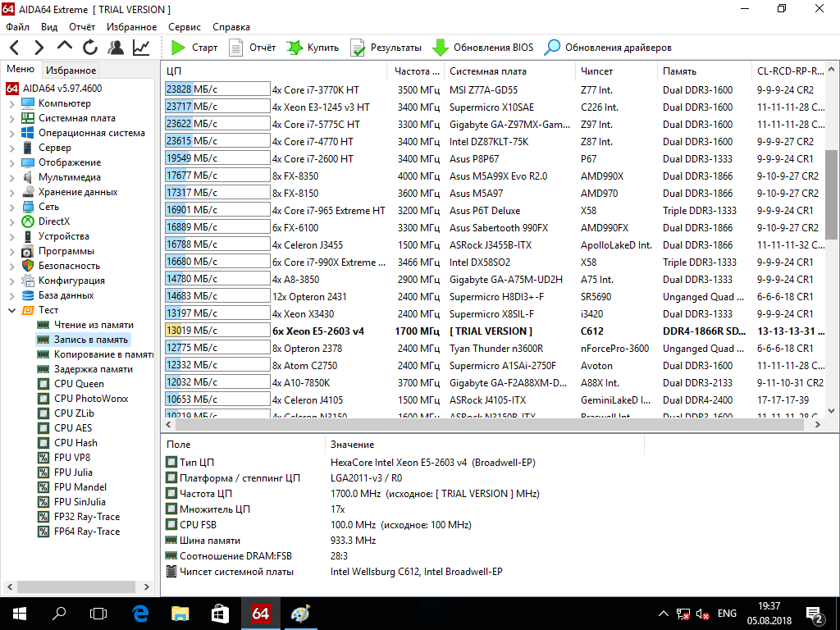Open the Сервис menu

pyautogui.click(x=185, y=27)
